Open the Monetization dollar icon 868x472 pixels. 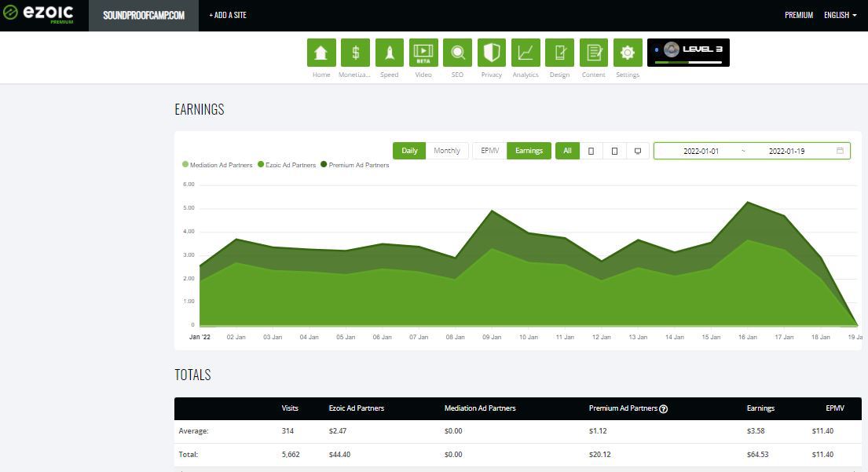(355, 53)
